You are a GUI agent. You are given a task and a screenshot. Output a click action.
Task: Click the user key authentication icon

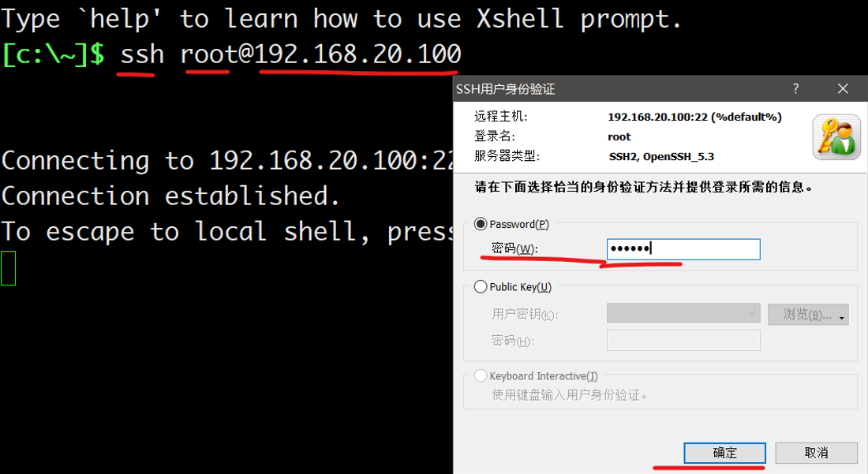836,137
